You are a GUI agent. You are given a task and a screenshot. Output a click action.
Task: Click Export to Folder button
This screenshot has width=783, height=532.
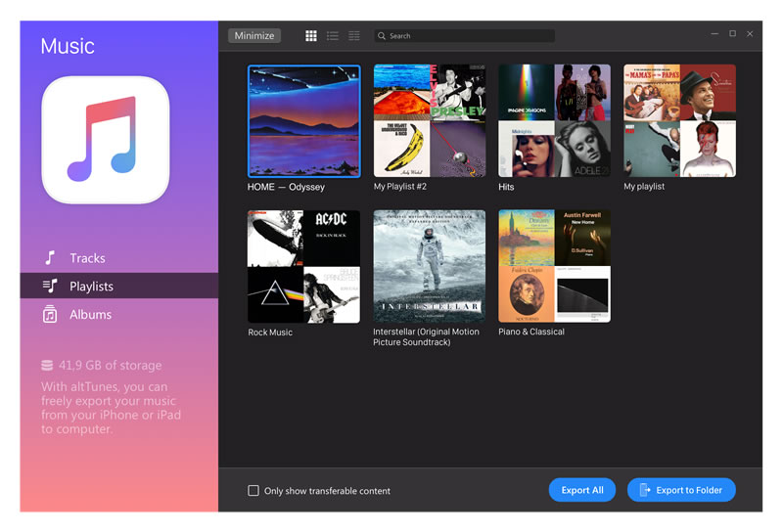click(x=681, y=490)
